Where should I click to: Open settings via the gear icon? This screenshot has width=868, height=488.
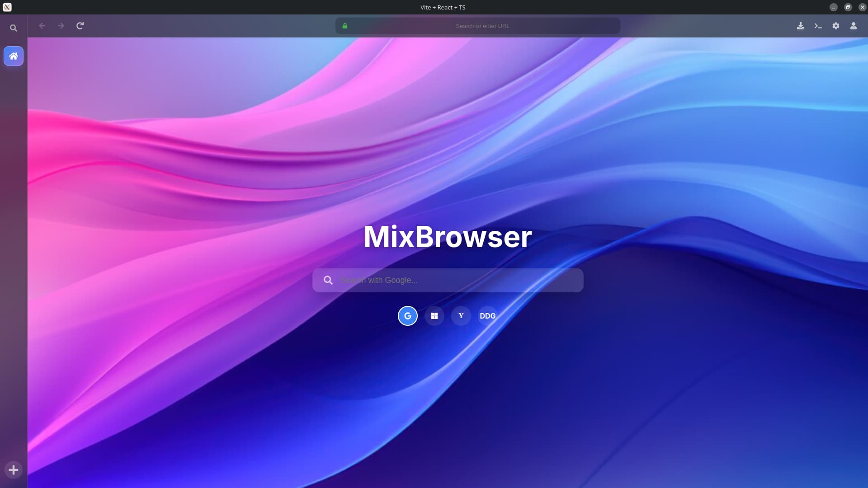tap(836, 26)
